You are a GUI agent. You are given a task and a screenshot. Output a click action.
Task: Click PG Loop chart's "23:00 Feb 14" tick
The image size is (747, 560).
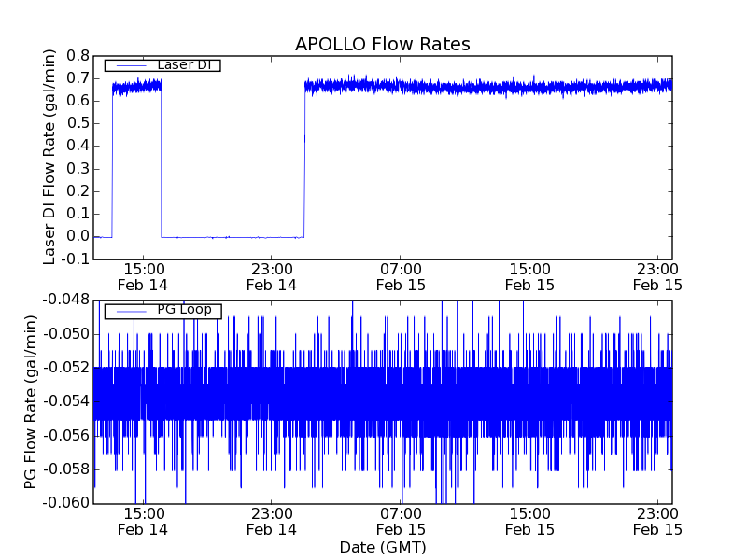coord(272,522)
